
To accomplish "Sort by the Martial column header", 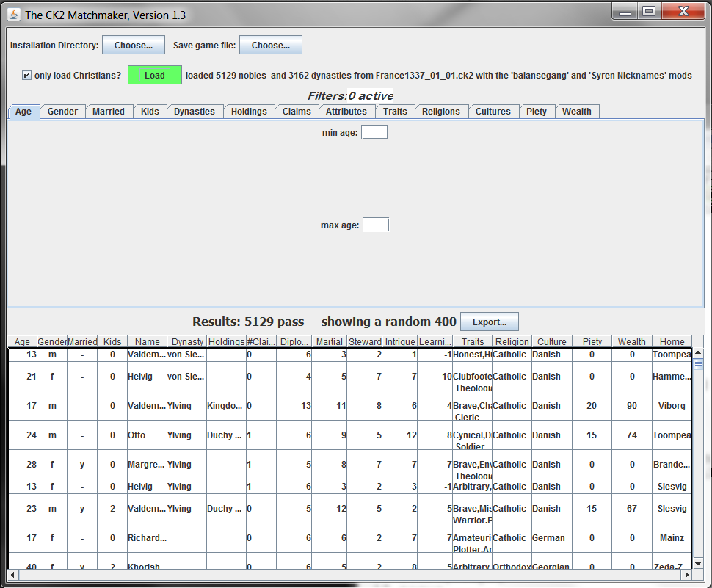I will 330,341.
